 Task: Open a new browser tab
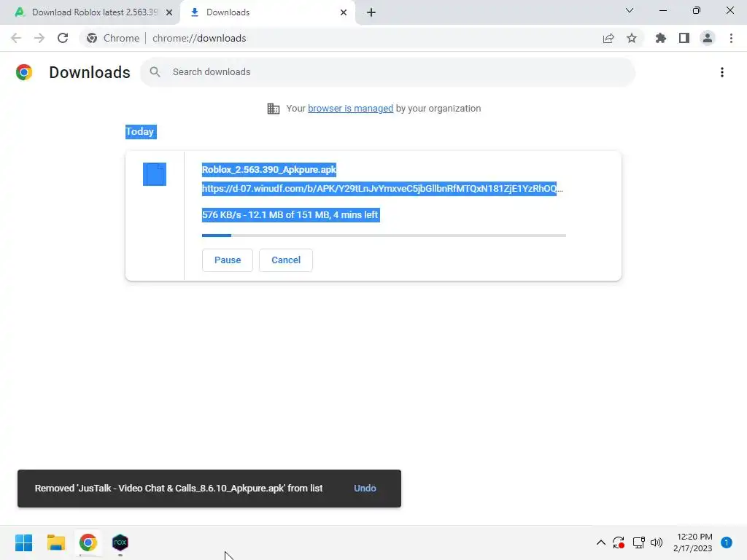coord(371,12)
